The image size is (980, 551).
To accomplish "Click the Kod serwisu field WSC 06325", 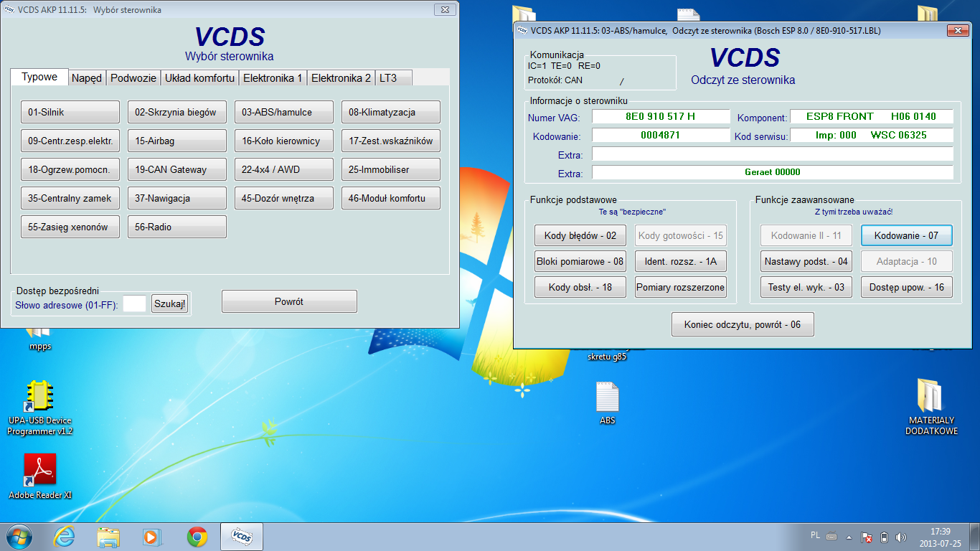I will coord(872,135).
